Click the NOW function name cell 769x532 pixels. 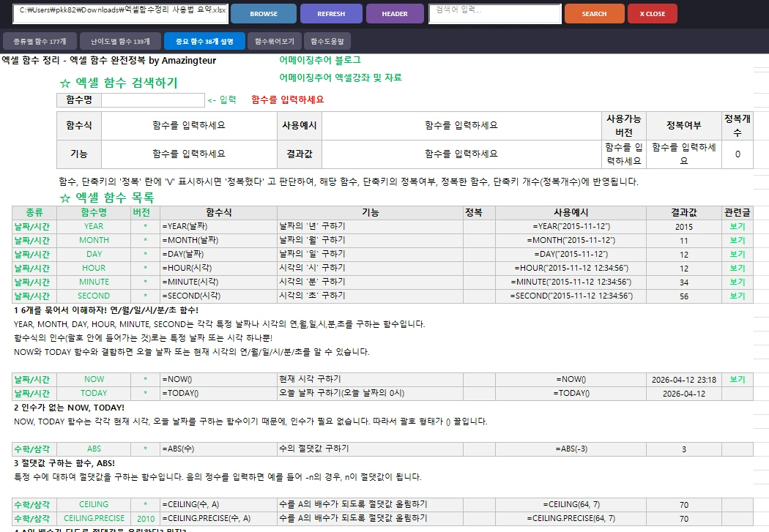coord(94,379)
